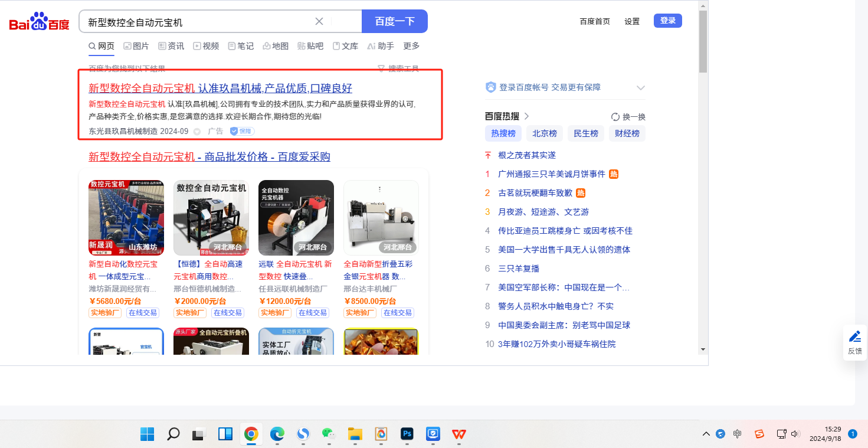Open 百度首页 link
Image resolution: width=868 pixels, height=448 pixels.
click(x=595, y=21)
